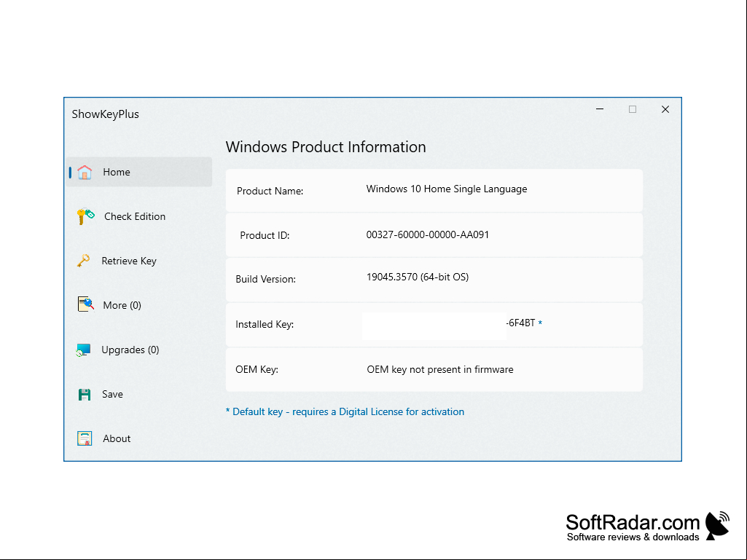Viewport: 747px width, 560px height.
Task: Click the Installed Key: field label
Action: tap(265, 324)
